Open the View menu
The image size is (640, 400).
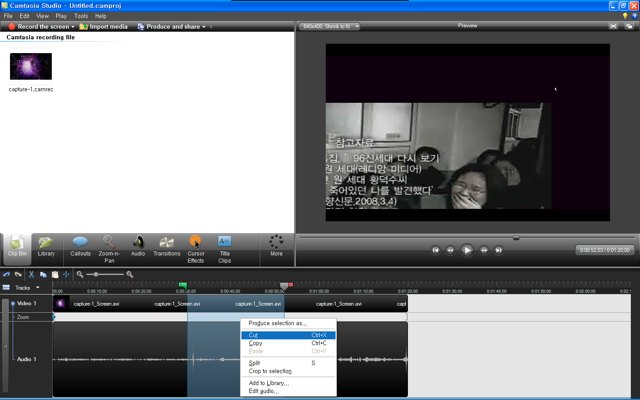coord(42,16)
